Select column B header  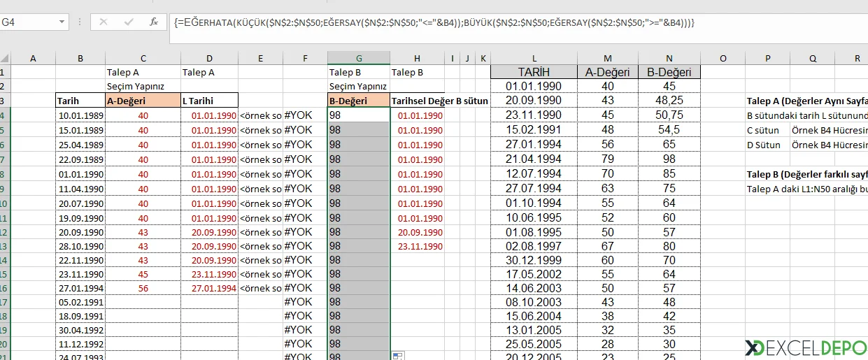[80, 58]
